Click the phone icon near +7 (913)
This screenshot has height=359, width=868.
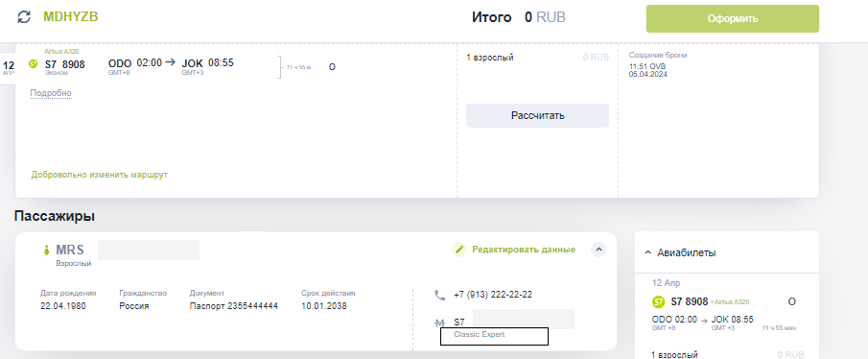point(440,296)
